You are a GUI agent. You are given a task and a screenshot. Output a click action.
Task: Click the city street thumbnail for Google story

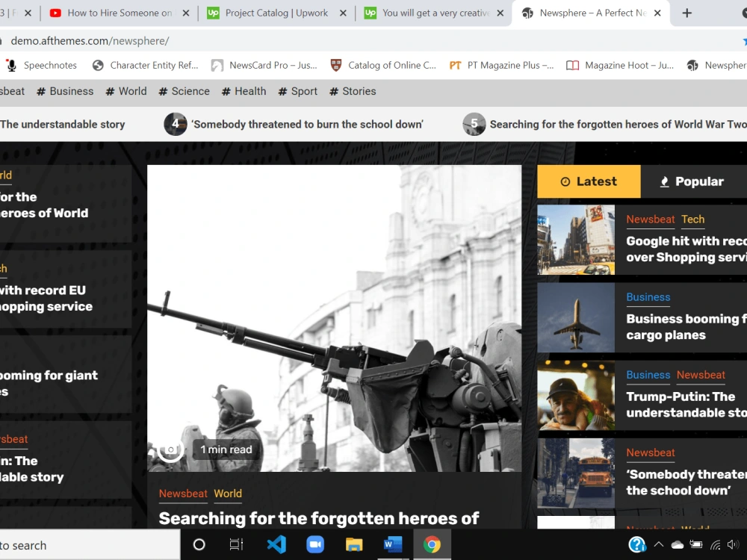[x=576, y=240]
